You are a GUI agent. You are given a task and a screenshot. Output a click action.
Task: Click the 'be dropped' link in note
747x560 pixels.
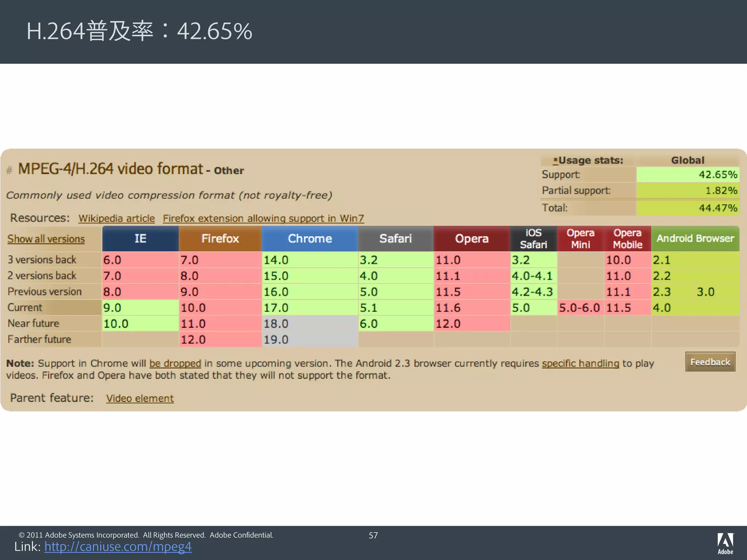(x=175, y=363)
